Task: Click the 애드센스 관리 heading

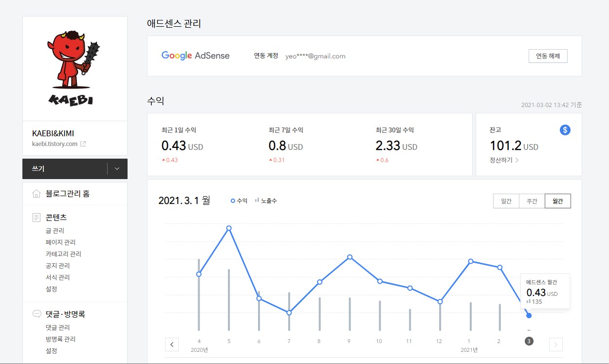Action: (174, 23)
